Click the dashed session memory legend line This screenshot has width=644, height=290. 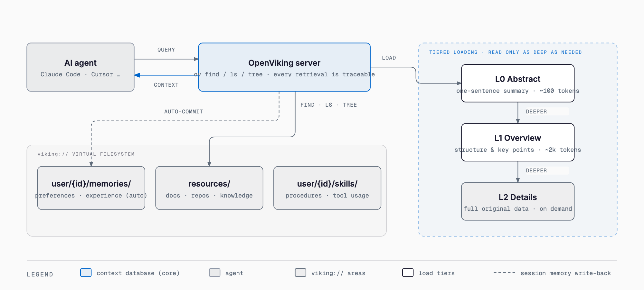(505, 273)
